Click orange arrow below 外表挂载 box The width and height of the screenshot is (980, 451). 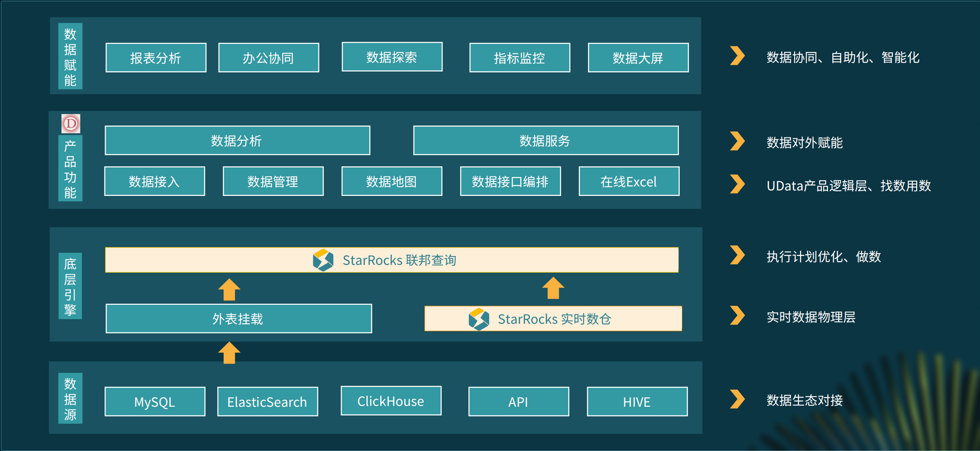229,352
